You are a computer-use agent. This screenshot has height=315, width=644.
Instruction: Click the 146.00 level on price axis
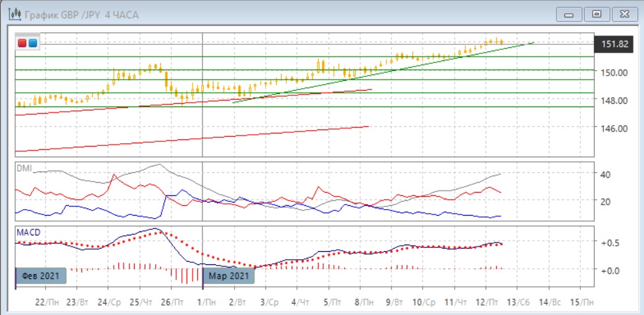pos(614,128)
